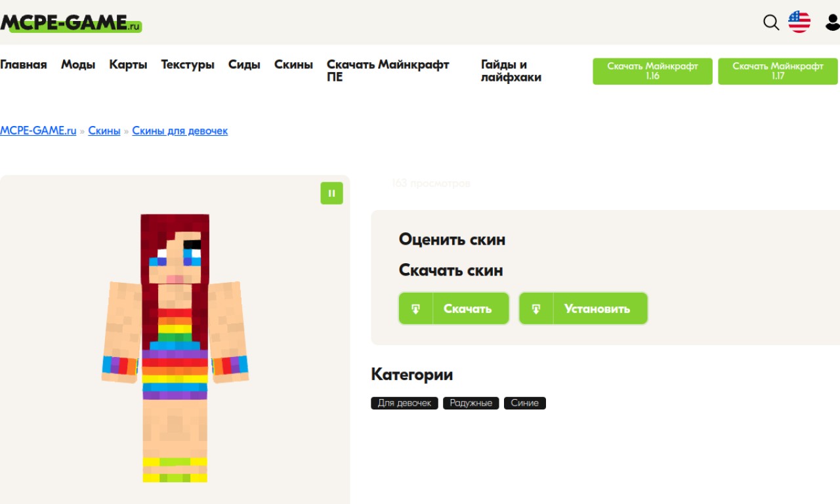Go to Главная menu item
This screenshot has height=504, width=840.
(24, 64)
